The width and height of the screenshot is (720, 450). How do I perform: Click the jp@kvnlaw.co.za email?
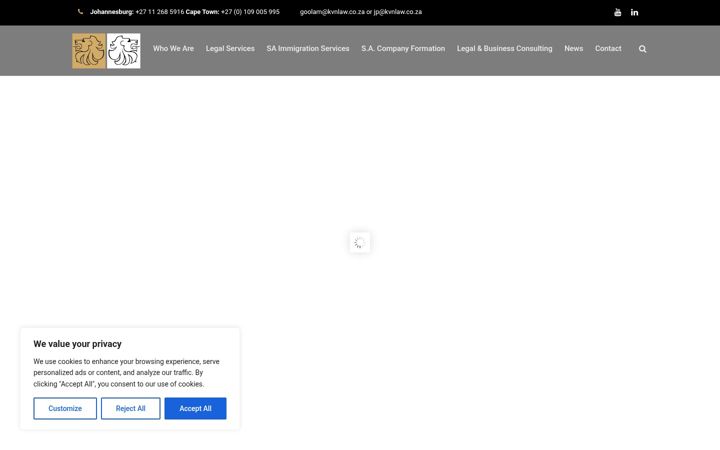coord(398,12)
